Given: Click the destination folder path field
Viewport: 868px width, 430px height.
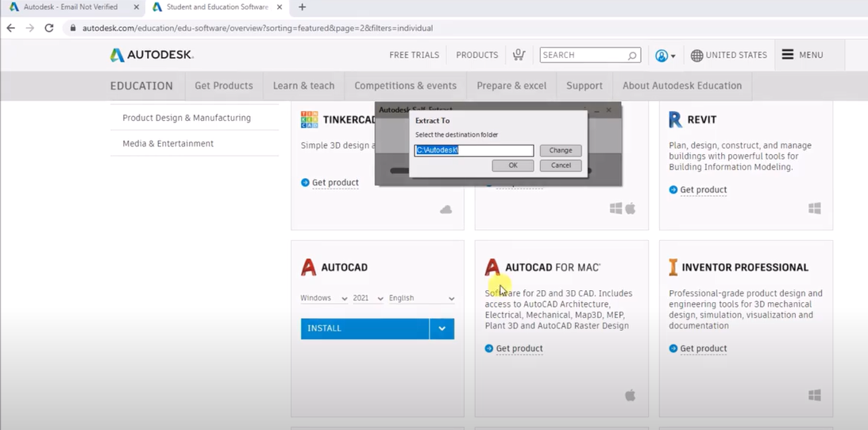Looking at the screenshot, I should 474,150.
